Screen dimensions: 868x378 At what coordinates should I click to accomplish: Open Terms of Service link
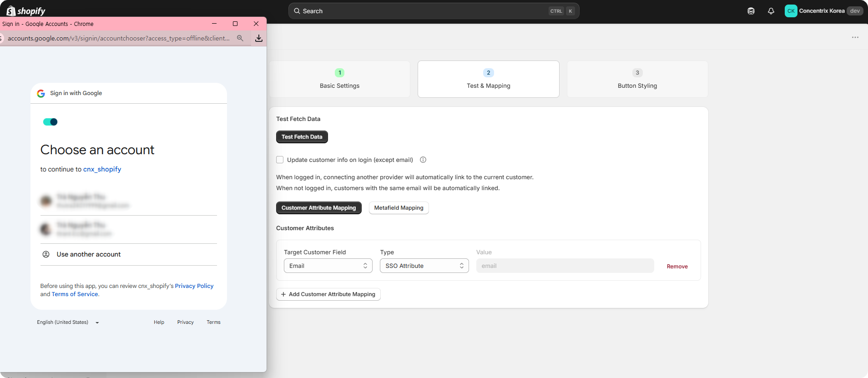point(75,294)
